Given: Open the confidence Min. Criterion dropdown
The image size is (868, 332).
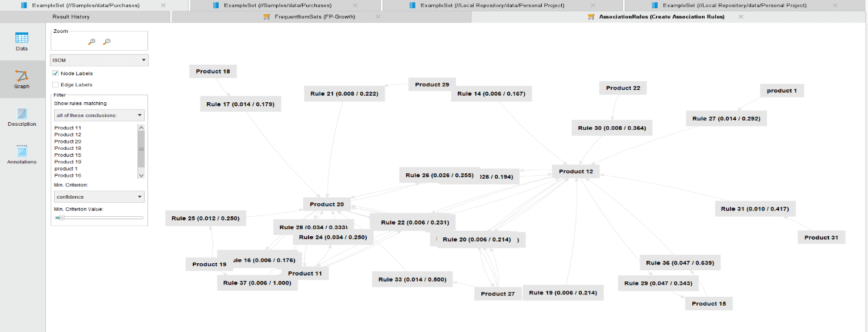Looking at the screenshot, I should [x=99, y=197].
